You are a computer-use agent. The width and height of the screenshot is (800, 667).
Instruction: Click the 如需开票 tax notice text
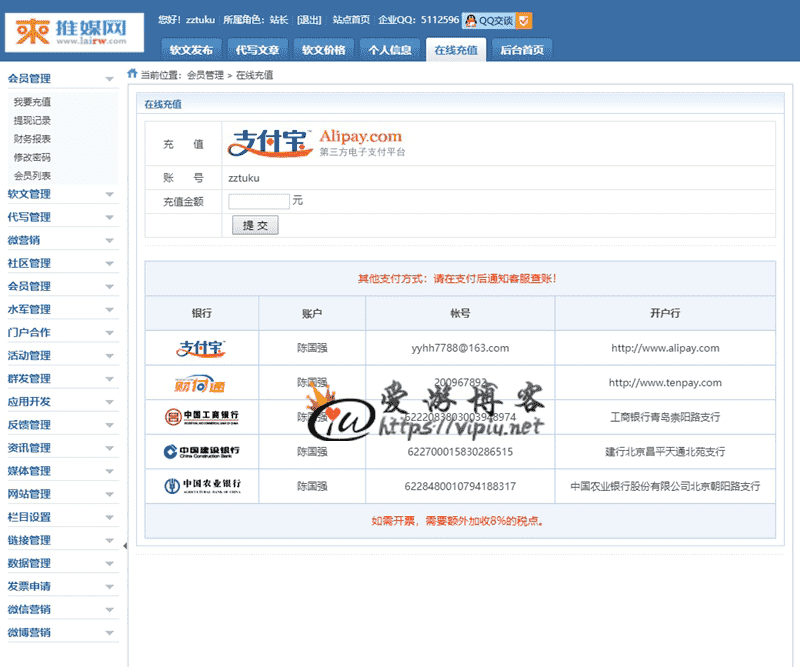coord(458,521)
